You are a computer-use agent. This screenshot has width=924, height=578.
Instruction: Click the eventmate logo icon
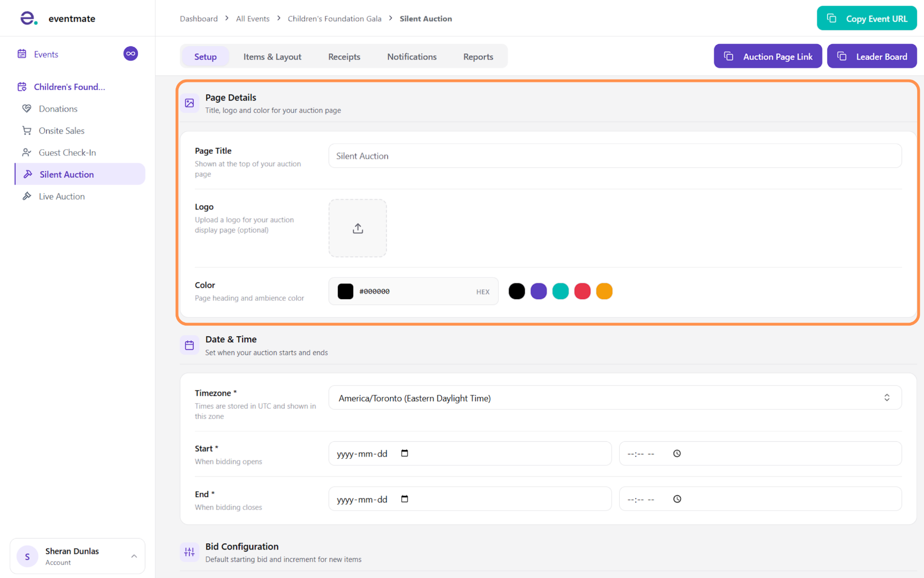click(28, 18)
